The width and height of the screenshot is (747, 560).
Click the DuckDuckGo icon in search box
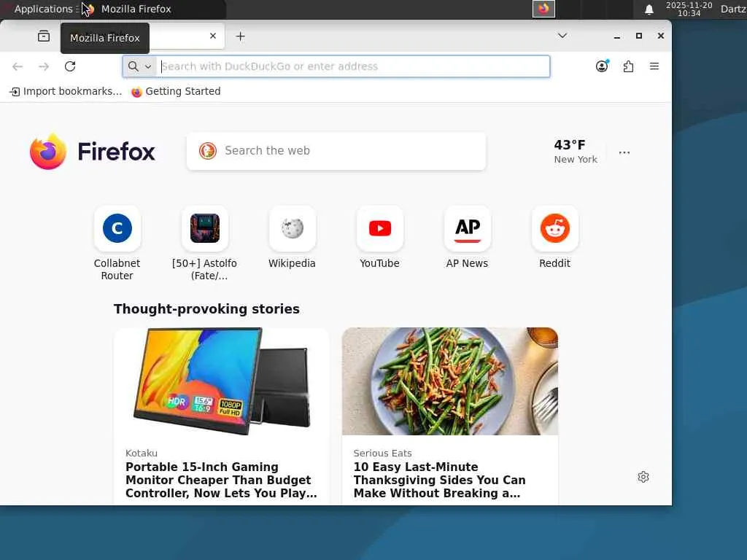208,151
